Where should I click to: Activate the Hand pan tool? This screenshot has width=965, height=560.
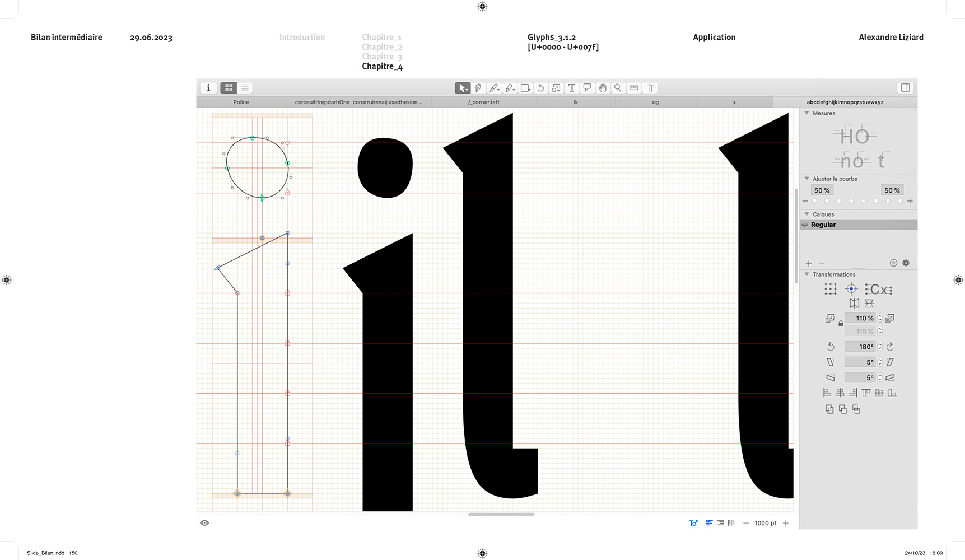603,88
